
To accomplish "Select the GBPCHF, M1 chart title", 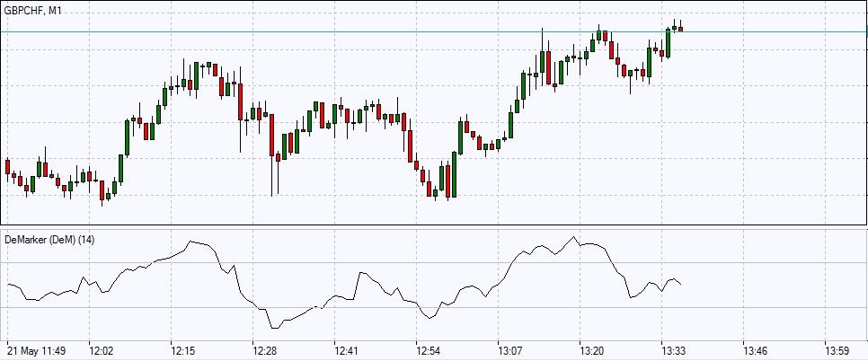I will tap(32, 9).
